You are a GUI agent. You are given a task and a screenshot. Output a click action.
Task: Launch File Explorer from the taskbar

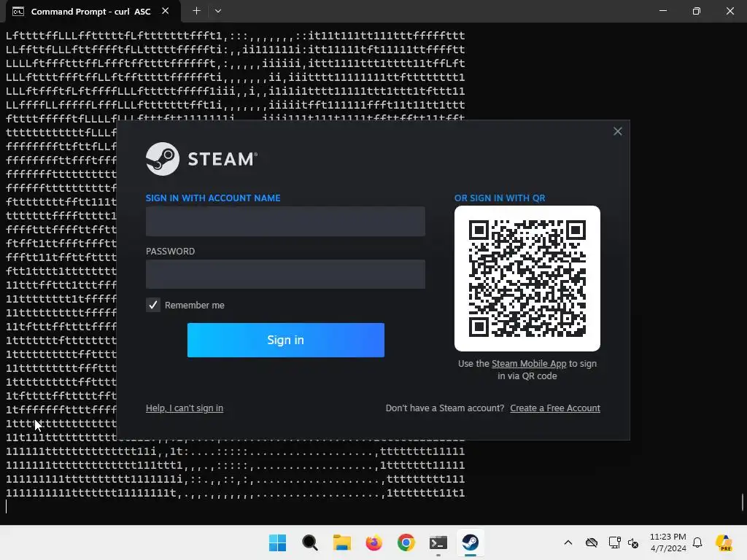[341, 542]
